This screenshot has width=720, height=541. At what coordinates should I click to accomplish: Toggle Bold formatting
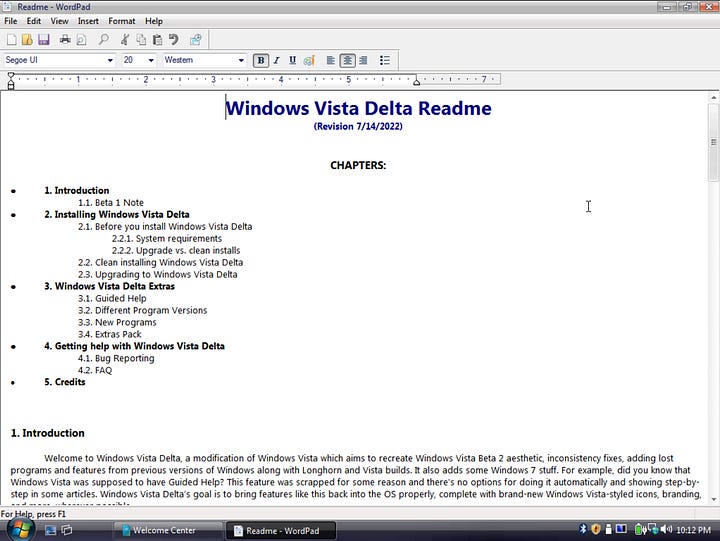261,60
